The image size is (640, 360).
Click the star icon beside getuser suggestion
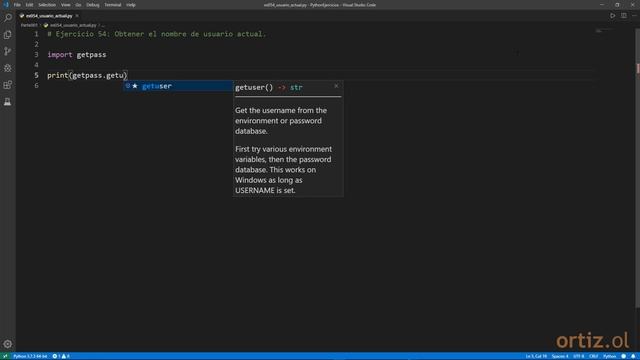pyautogui.click(x=135, y=86)
